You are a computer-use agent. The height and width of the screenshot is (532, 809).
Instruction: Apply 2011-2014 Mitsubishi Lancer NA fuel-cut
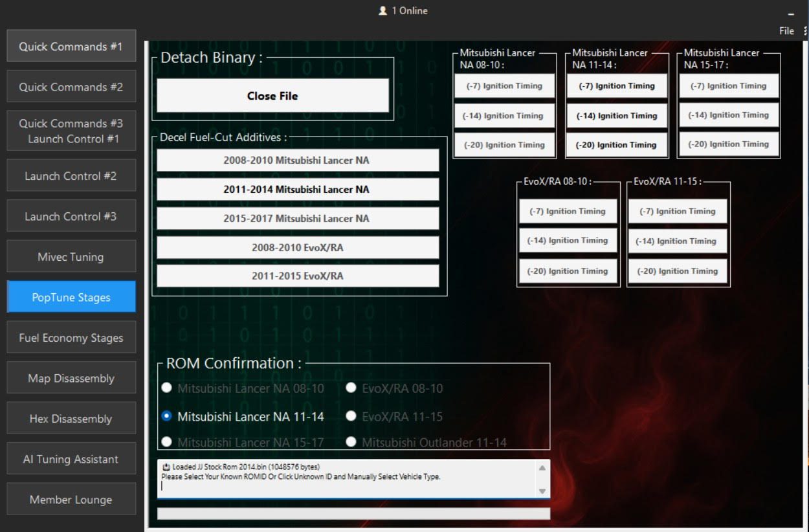[x=297, y=189]
